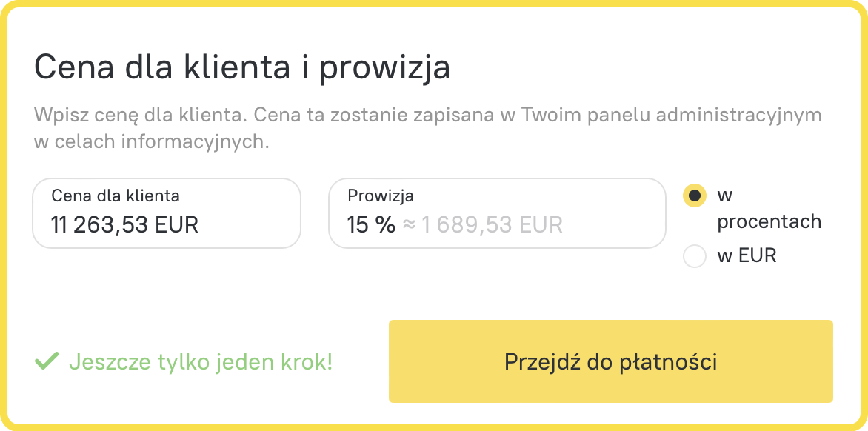Click the greyed "1 689,53 EUR" estimate
Screen dimensions: 868x431
tap(492, 224)
